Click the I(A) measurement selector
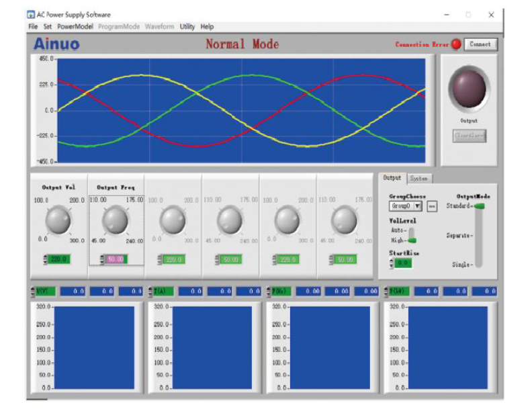The width and height of the screenshot is (532, 411). click(163, 291)
